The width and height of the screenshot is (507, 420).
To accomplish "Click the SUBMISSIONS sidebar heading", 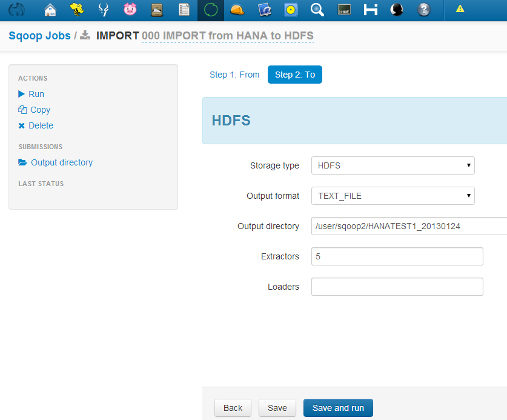I will [x=41, y=147].
